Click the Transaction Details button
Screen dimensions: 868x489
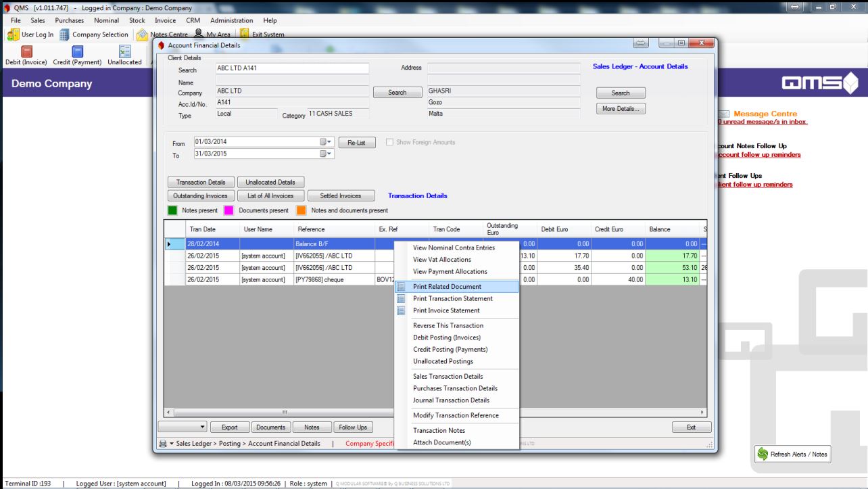[x=201, y=183]
